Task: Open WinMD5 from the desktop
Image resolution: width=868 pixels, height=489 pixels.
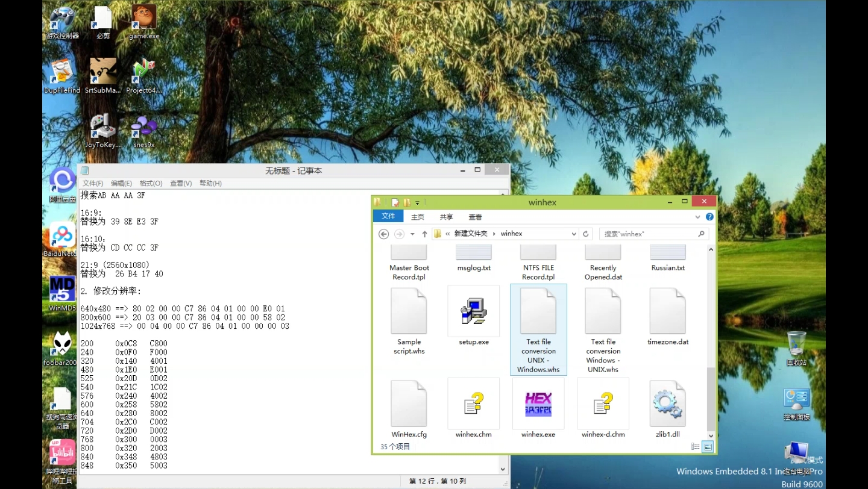Action: [61, 289]
